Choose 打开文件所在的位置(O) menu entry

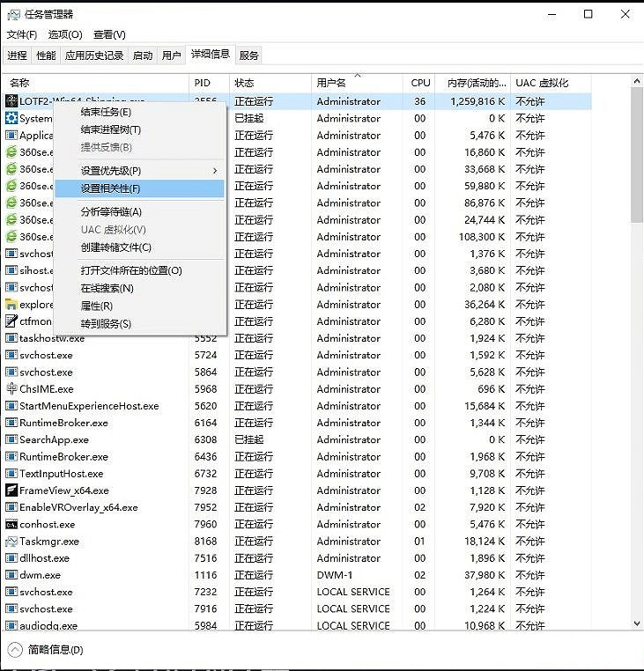coord(131,270)
